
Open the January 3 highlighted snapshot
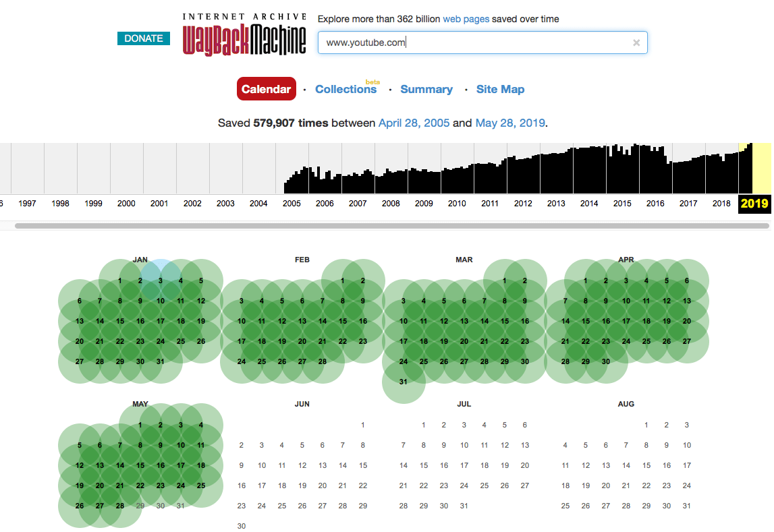(161, 280)
